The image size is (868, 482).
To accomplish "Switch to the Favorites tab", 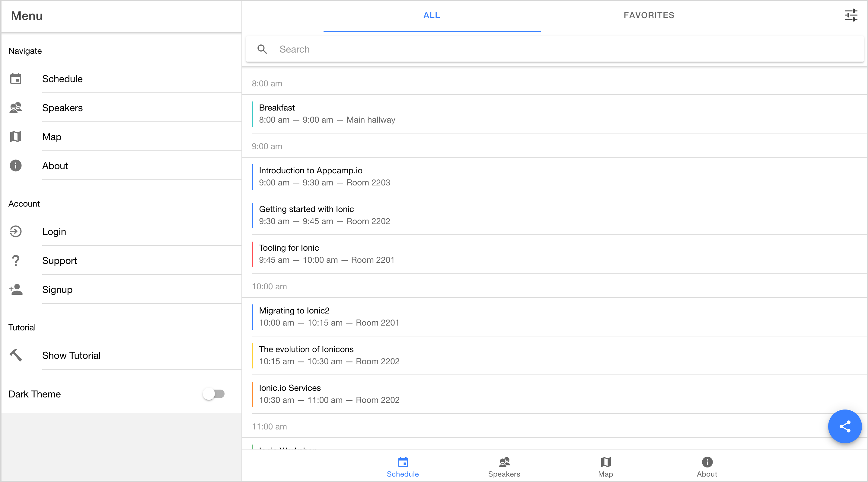I will point(649,15).
